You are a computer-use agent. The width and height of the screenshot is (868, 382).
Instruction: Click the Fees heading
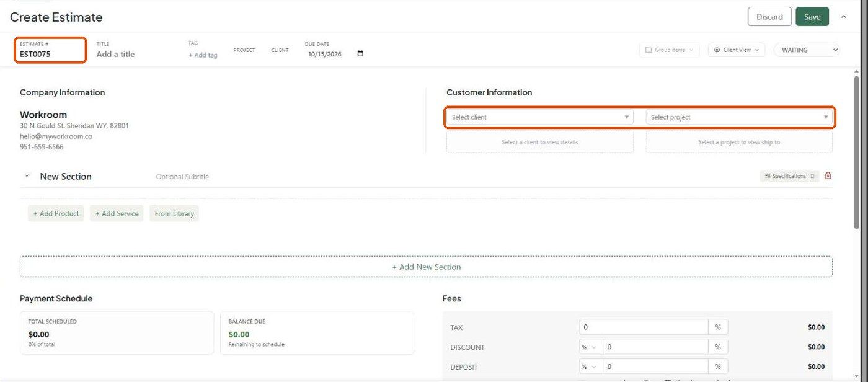click(x=451, y=298)
